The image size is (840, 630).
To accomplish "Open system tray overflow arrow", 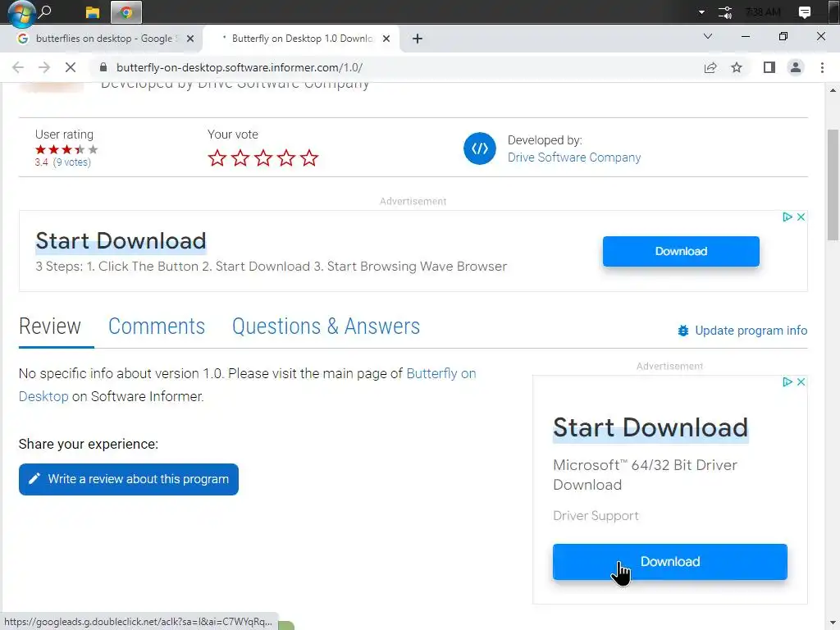I will pyautogui.click(x=702, y=11).
